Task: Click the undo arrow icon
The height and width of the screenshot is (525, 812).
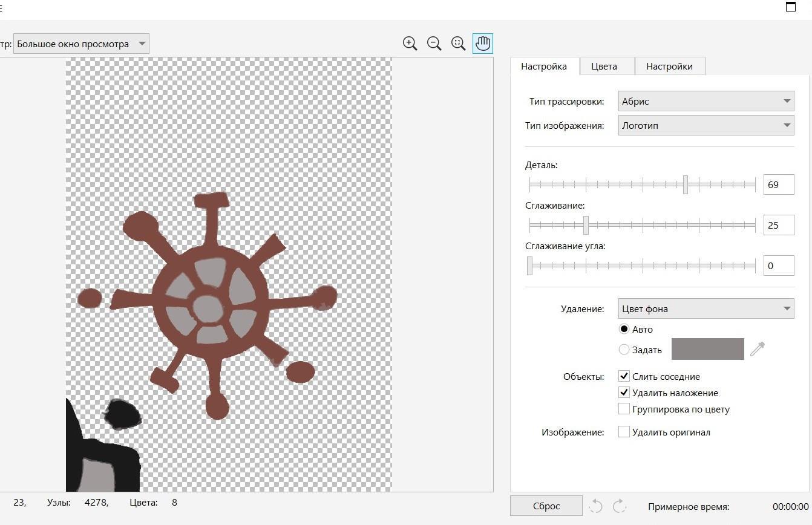Action: point(595,506)
